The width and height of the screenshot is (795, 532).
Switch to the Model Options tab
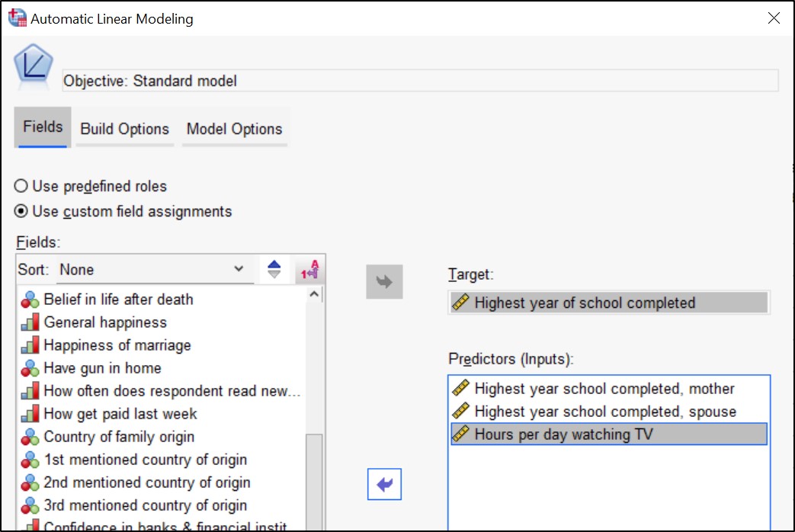234,129
